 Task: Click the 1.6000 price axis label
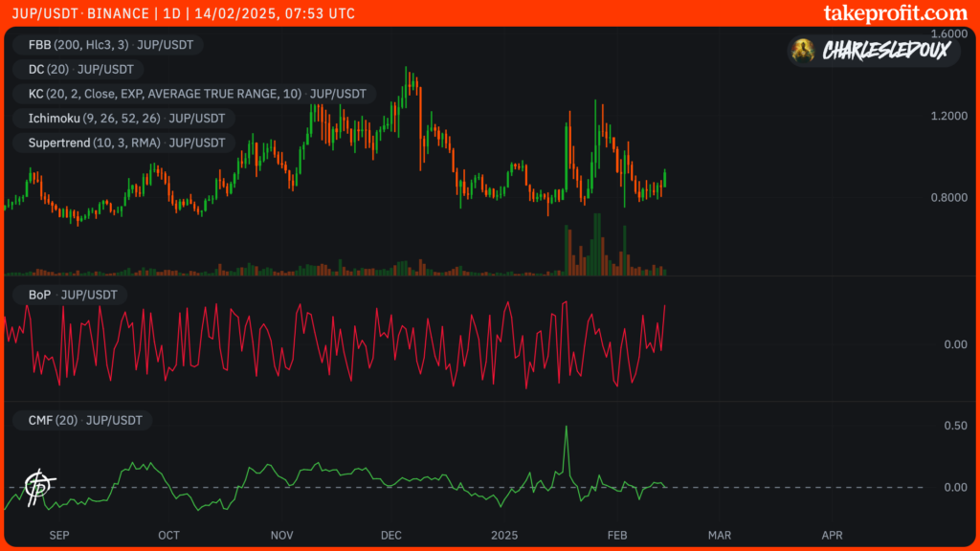tap(948, 33)
